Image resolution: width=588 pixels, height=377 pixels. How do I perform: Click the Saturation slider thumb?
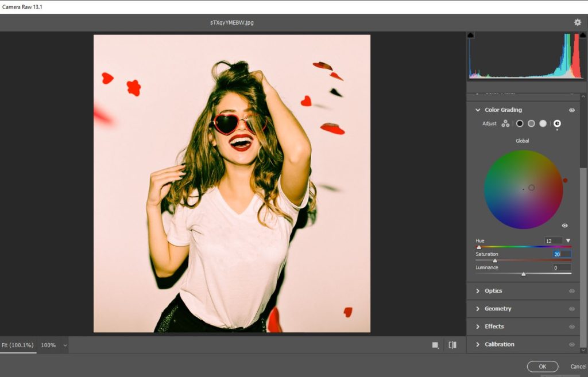495,261
